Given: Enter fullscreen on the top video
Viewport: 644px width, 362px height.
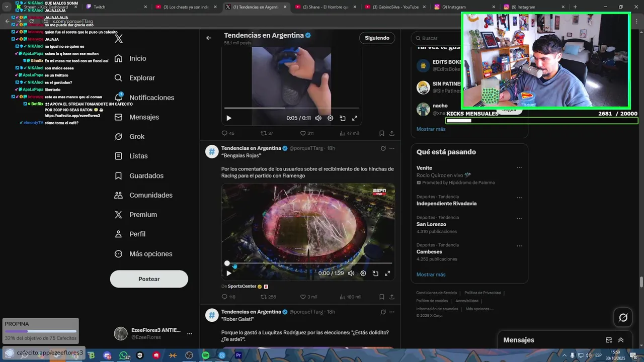Looking at the screenshot, I should pos(355,118).
